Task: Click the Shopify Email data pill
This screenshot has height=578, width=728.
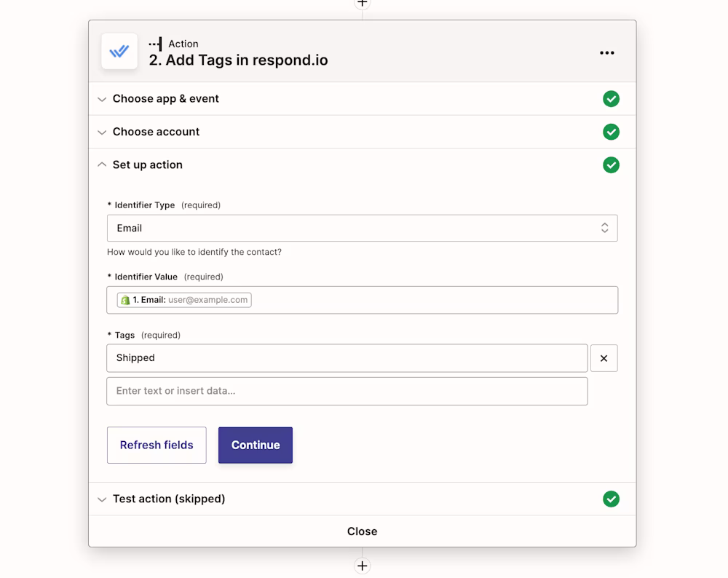Action: point(184,300)
